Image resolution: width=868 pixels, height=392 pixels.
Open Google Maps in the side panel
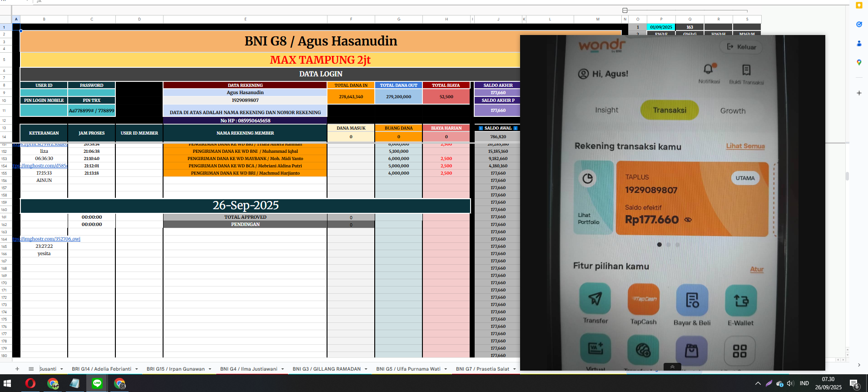click(x=859, y=62)
